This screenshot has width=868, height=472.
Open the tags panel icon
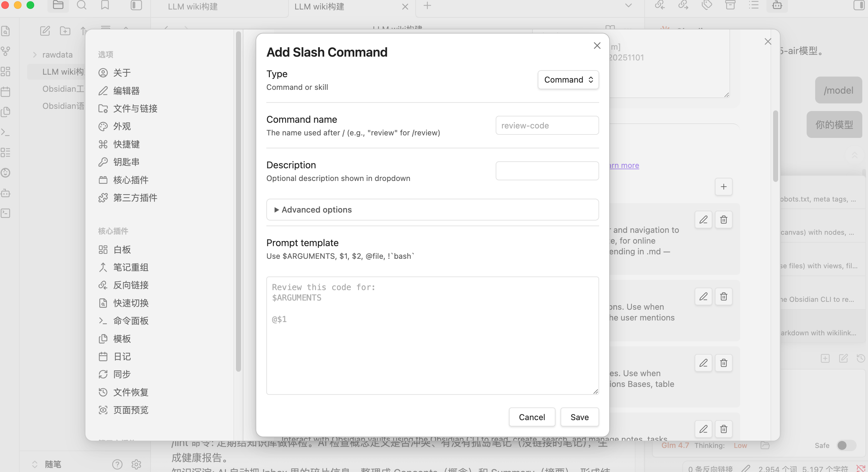tap(707, 5)
